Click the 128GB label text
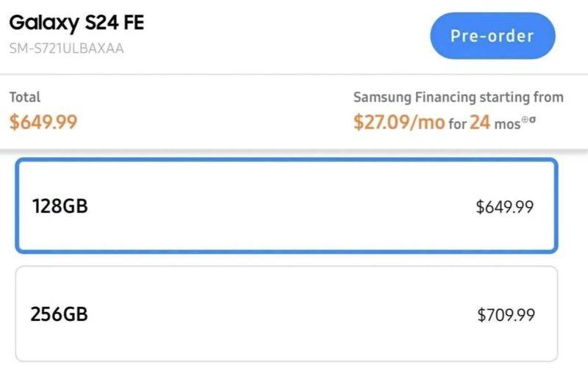 click(60, 206)
